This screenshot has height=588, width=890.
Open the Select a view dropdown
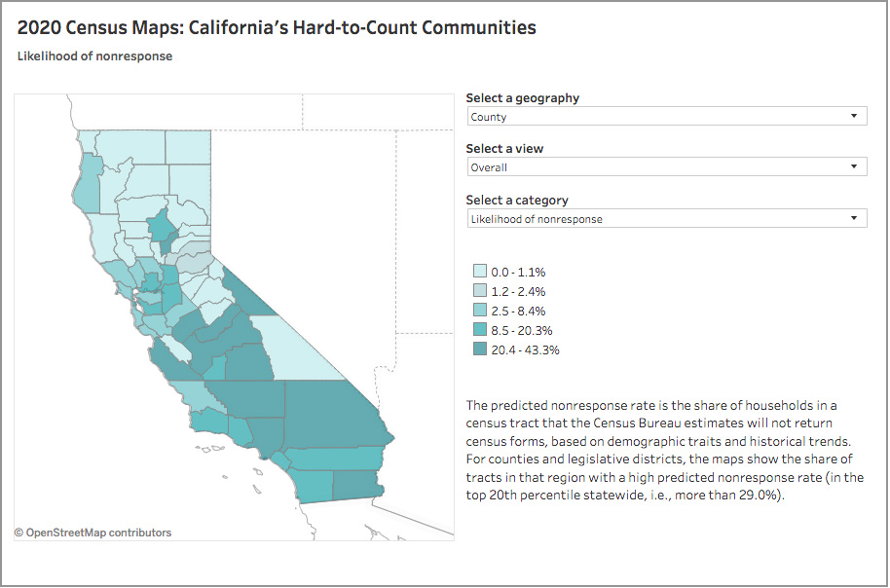[666, 166]
